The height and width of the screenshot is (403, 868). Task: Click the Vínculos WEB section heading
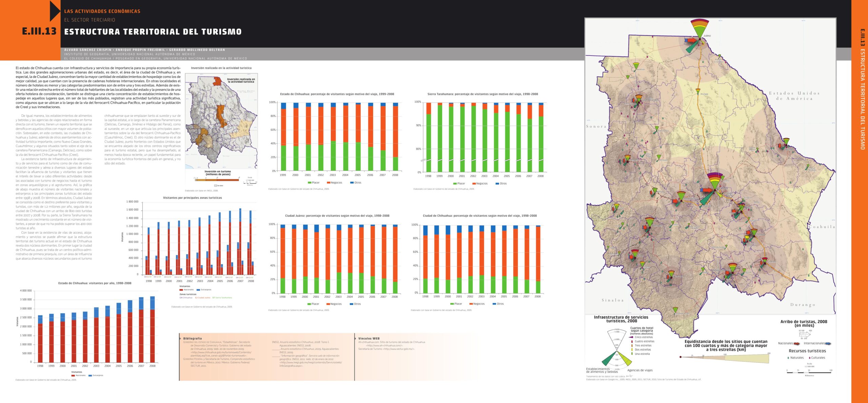(369, 338)
